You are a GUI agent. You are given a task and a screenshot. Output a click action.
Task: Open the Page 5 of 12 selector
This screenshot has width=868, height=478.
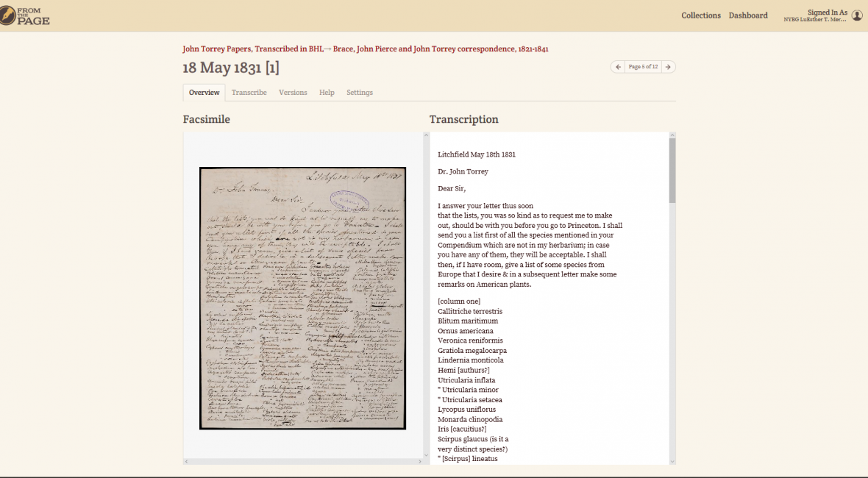643,67
